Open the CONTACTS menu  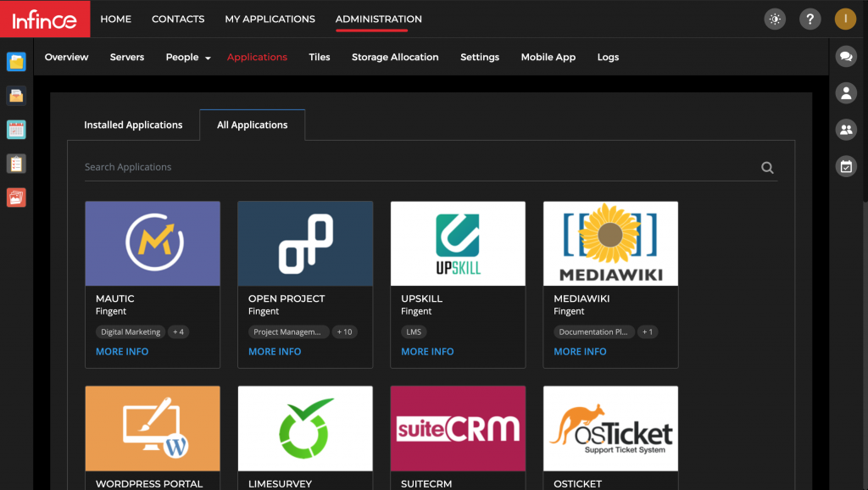click(x=178, y=19)
